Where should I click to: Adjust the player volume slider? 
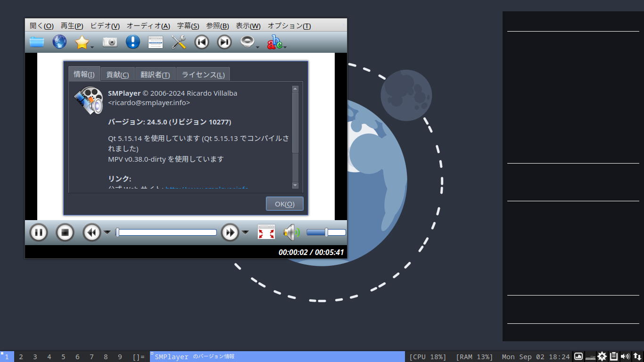[326, 232]
